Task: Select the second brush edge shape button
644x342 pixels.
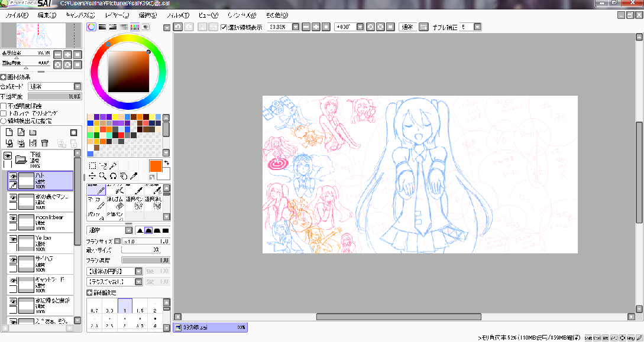Action: click(148, 230)
